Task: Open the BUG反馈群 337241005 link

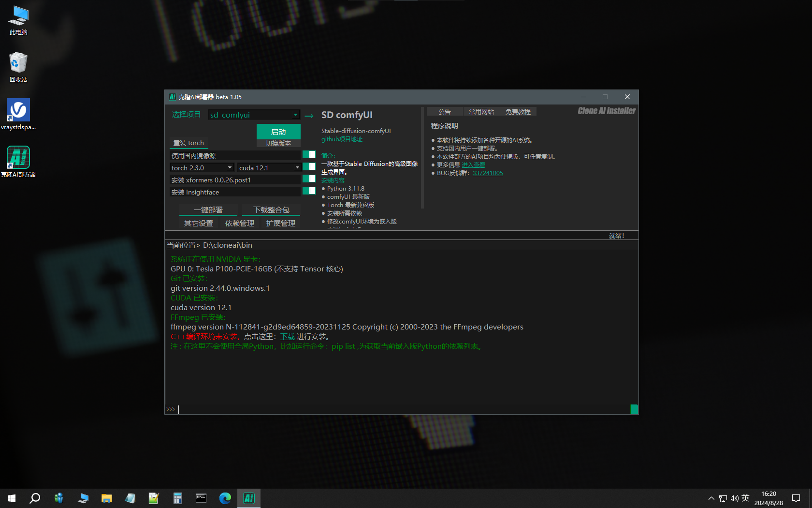Action: [x=488, y=173]
